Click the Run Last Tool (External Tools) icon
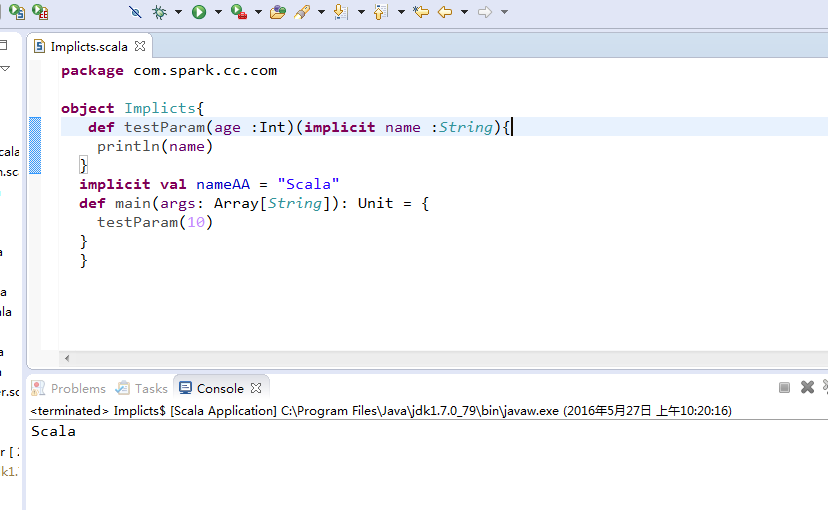The image size is (828, 510). 238,12
